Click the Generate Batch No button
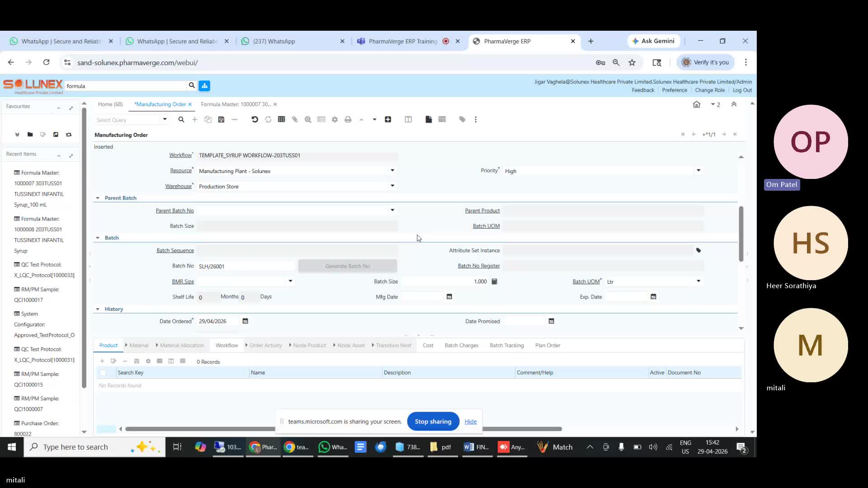Screen dimensions: 868x488 (348, 266)
